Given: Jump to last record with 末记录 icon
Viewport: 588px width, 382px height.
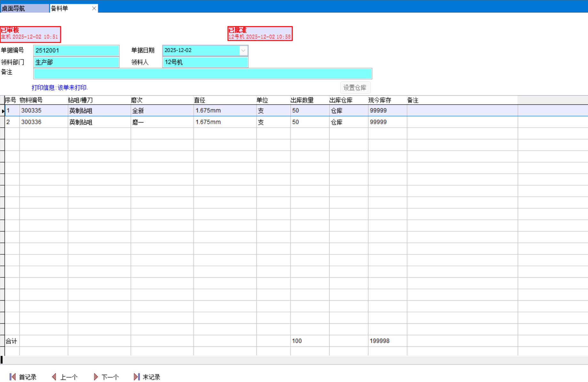Looking at the screenshot, I should (x=137, y=377).
